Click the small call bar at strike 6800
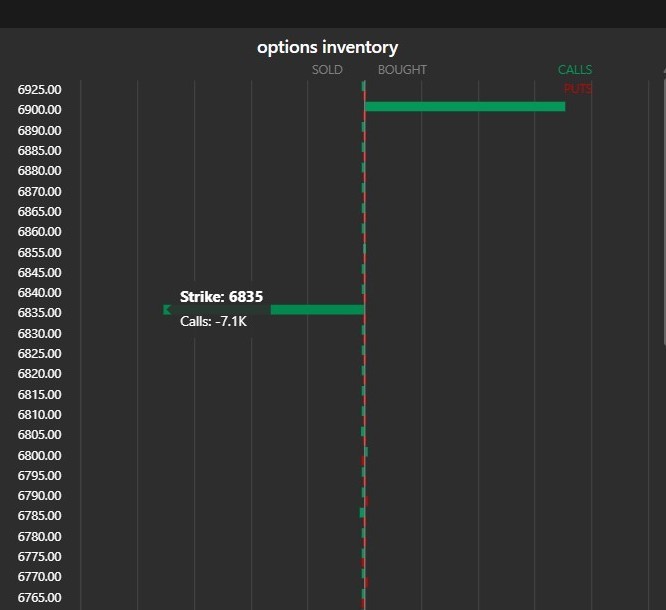Image resolution: width=666 pixels, height=610 pixels. click(366, 452)
